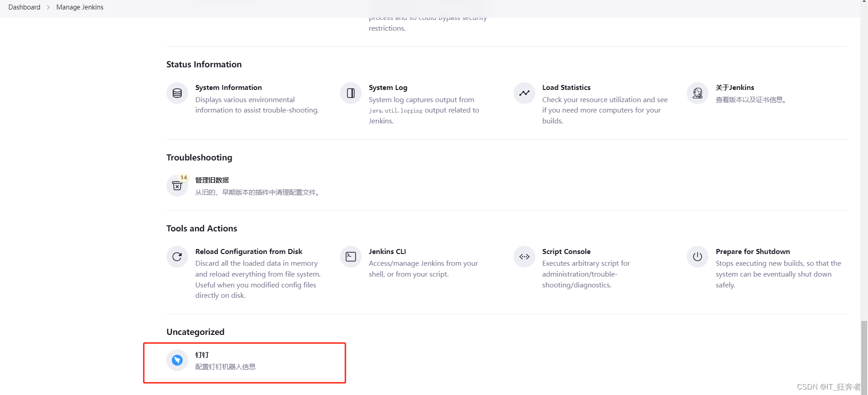This screenshot has height=395, width=868.
Task: Go to Dashboard breadcrumb
Action: (24, 7)
